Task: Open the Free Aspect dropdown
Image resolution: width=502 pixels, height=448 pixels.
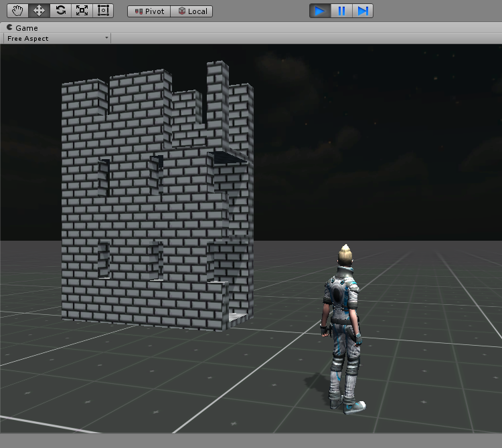Action: click(57, 38)
